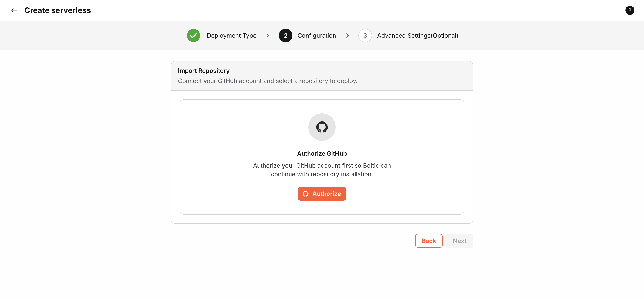644x299 pixels.
Task: Click the back arrow next to Create serverless
Action: click(x=14, y=10)
